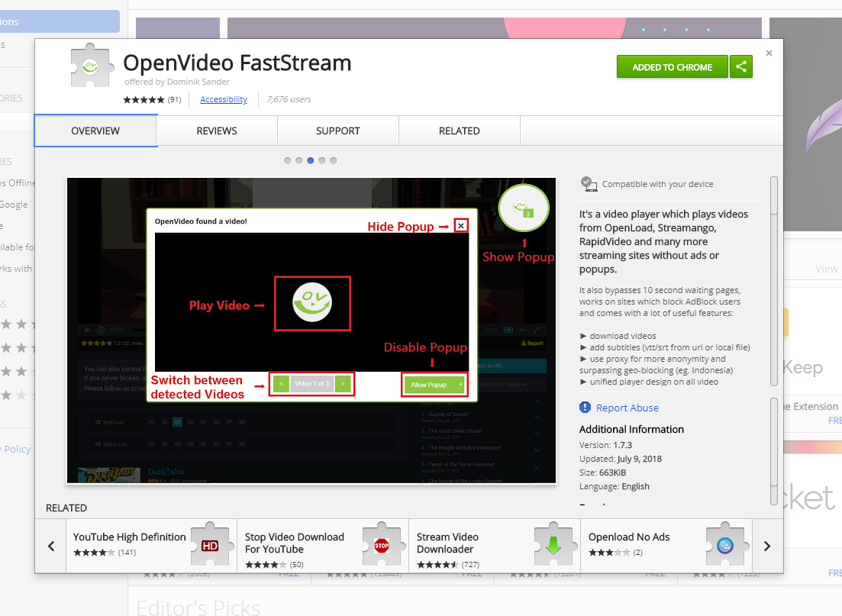Close the extension details dialog
This screenshot has width=842, height=616.
point(769,53)
